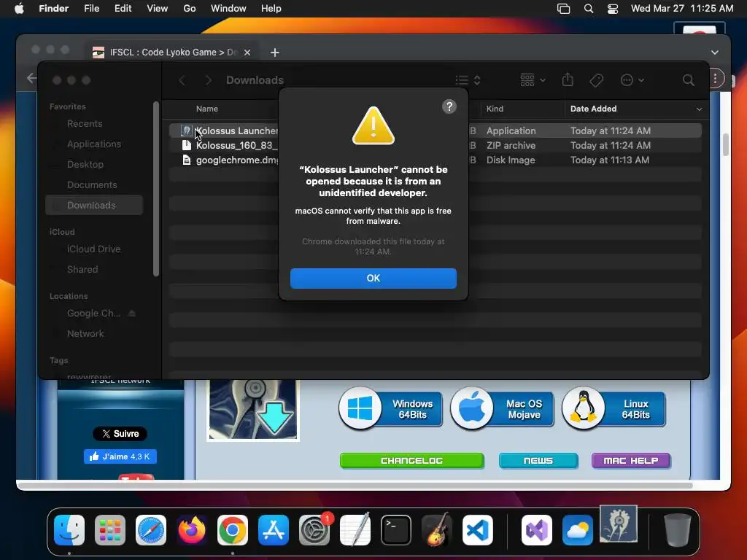
Task: Open Spotlight search in menu bar
Action: pos(589,9)
